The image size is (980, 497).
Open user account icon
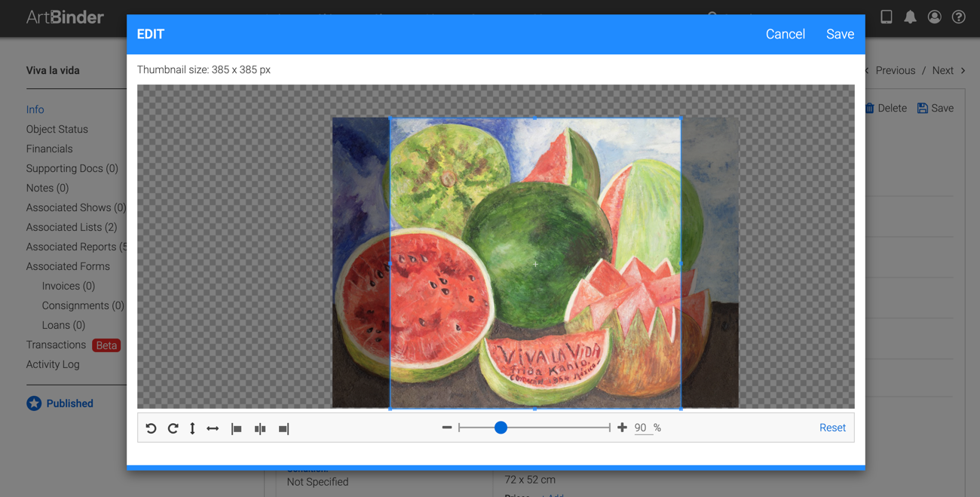click(935, 17)
